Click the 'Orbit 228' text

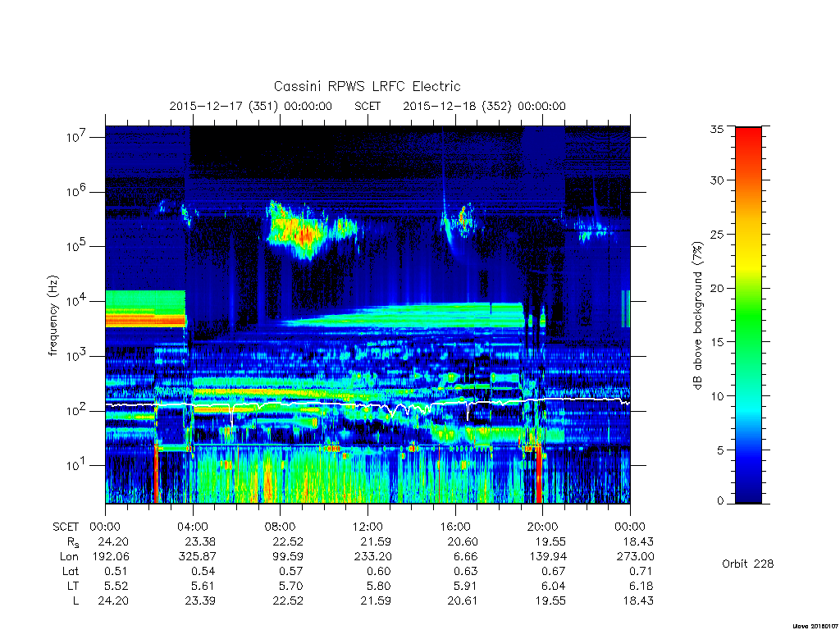(x=748, y=564)
